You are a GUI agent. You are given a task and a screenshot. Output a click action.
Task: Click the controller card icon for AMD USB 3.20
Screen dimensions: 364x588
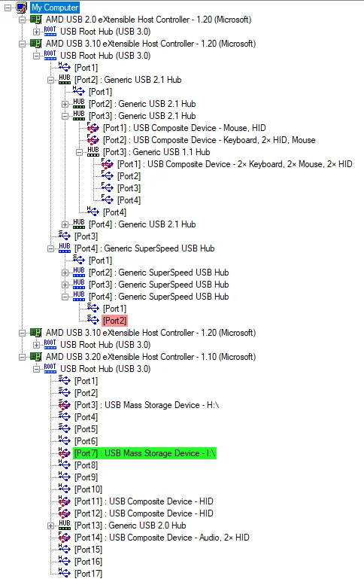[36, 357]
